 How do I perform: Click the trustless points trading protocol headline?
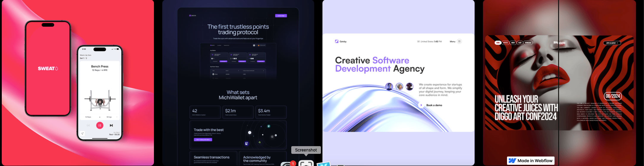238,29
